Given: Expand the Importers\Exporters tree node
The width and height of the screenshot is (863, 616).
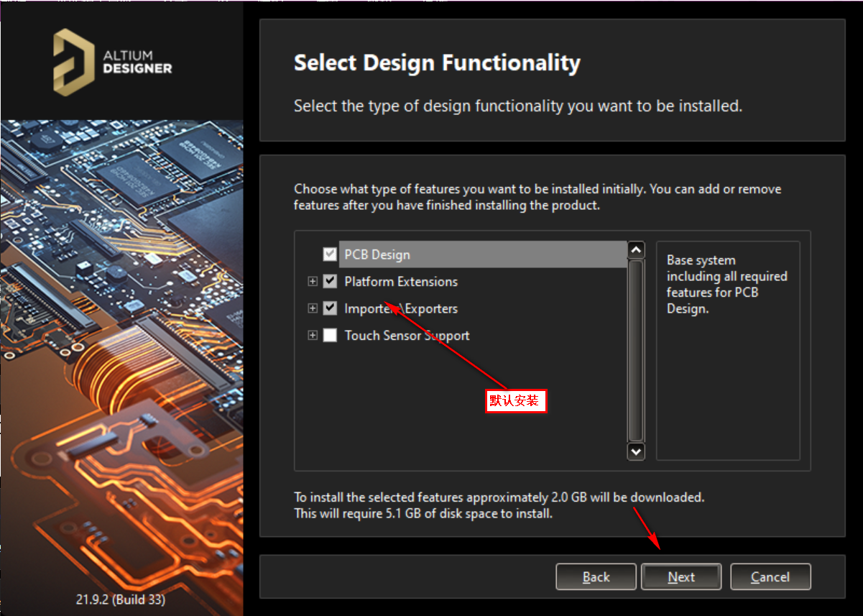Looking at the screenshot, I should [x=313, y=308].
